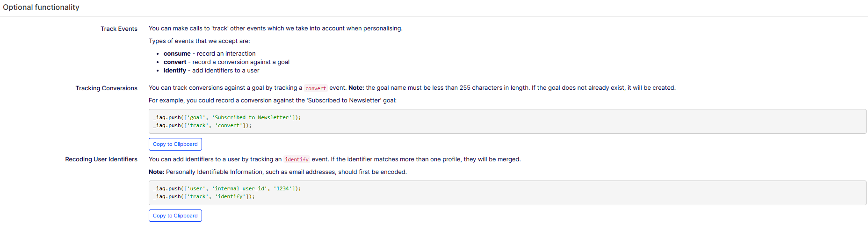The height and width of the screenshot is (231, 868).
Task: Select the 'Optional functionality' heading
Action: (x=41, y=7)
